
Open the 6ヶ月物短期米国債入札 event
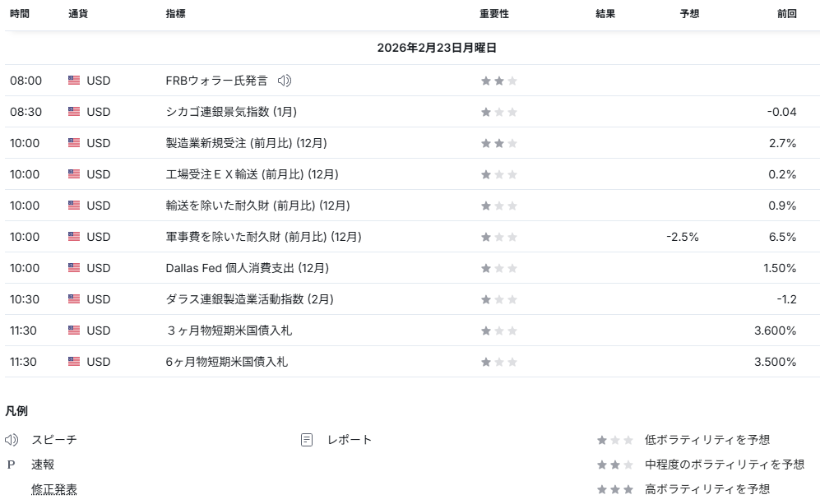tap(226, 362)
